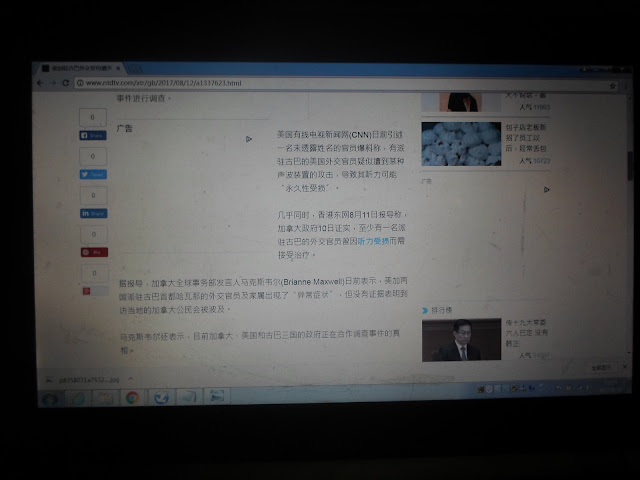Open the thumbnail of the man in suit
Image resolution: width=640 pixels, height=480 pixels.
(x=461, y=340)
